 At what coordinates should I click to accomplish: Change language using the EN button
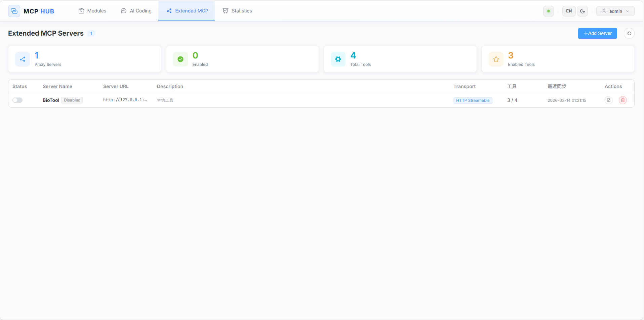pyautogui.click(x=569, y=11)
